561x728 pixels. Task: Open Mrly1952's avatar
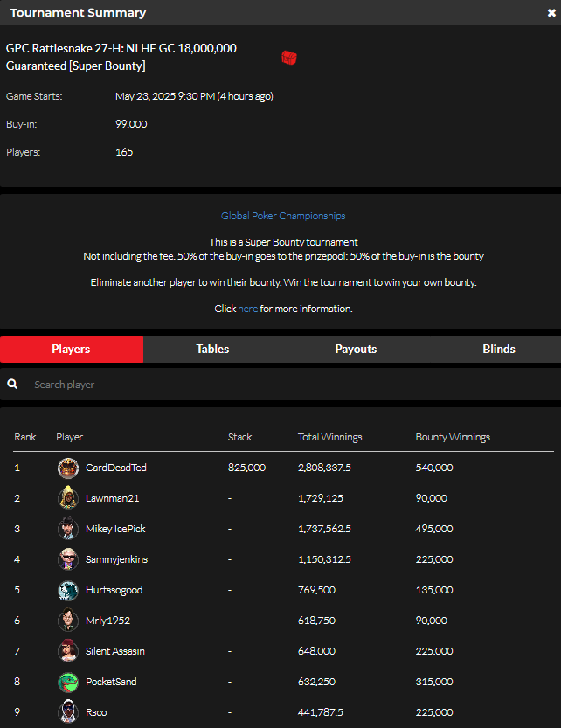[68, 621]
